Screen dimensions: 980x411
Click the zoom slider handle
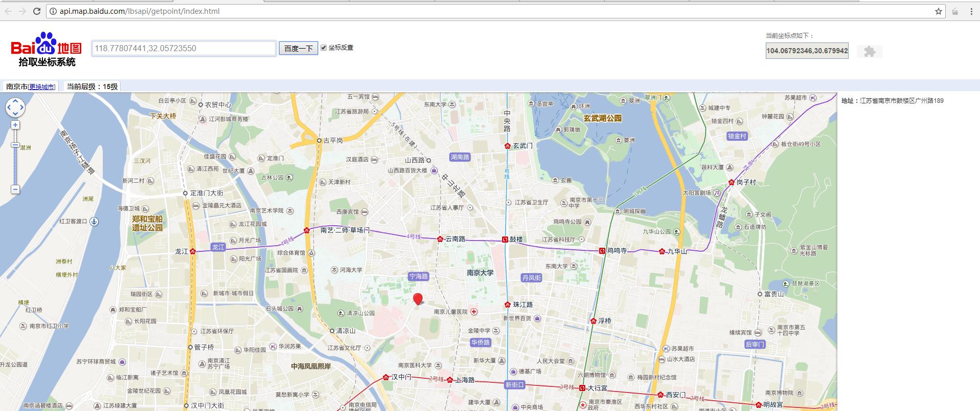coord(15,145)
